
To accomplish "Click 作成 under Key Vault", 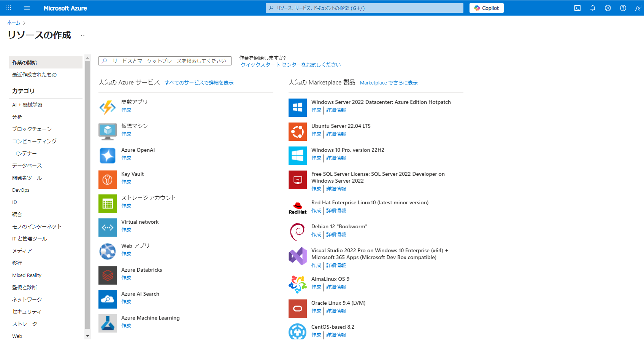I will pos(126,182).
